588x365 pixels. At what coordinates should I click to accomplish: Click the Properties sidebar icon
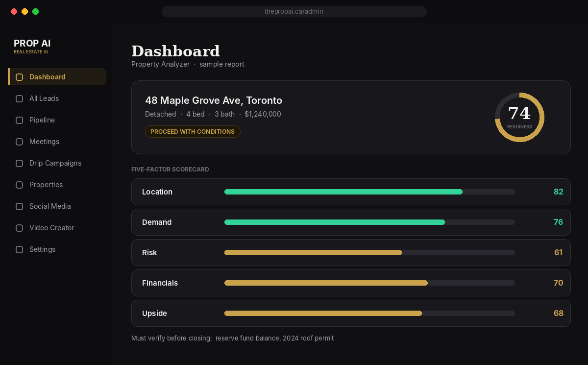(x=20, y=185)
